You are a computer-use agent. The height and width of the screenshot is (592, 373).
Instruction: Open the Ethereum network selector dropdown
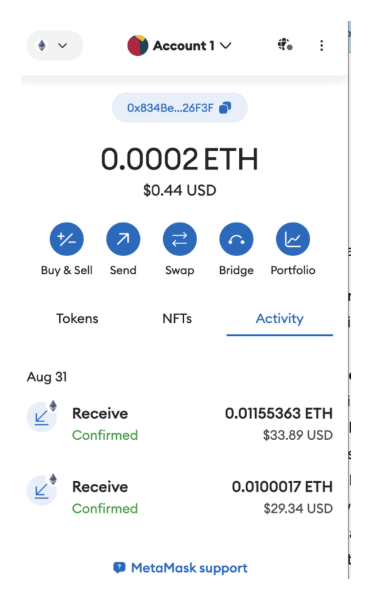tap(55, 46)
